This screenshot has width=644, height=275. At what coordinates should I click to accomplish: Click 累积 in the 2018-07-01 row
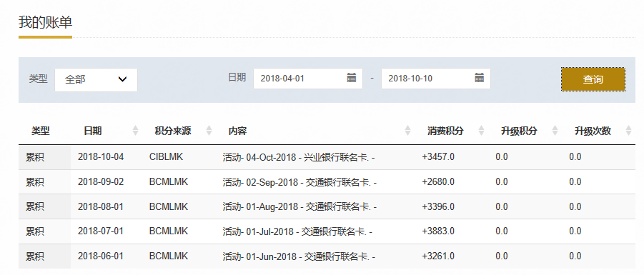coord(35,232)
